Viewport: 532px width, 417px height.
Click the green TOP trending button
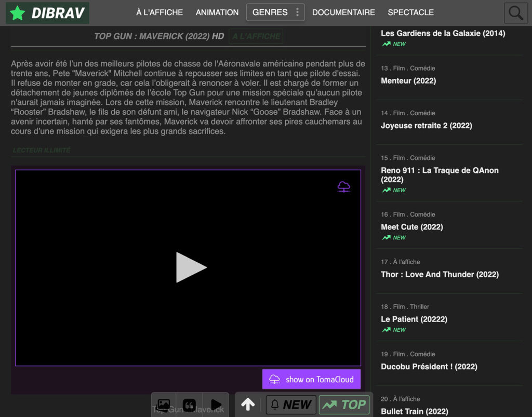pyautogui.click(x=344, y=405)
